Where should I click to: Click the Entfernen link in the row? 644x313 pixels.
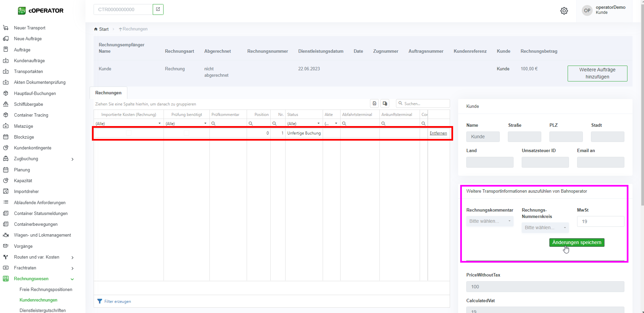pos(438,133)
